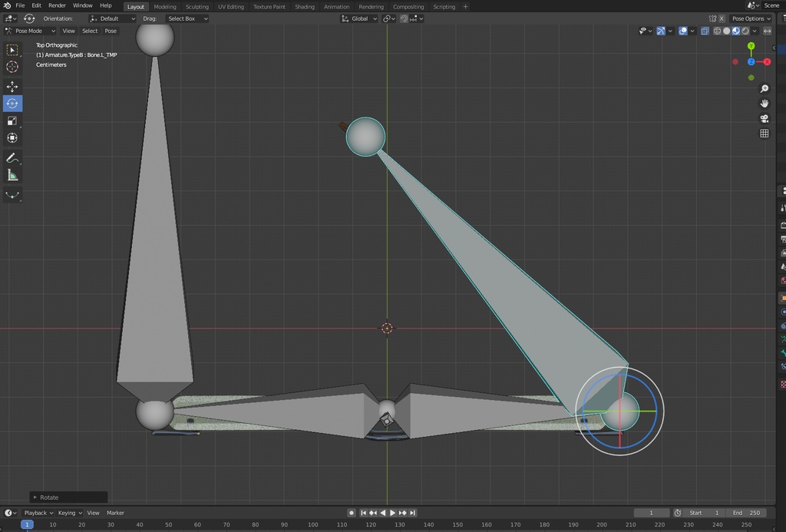Open the Playback dropdown
Screen dimensions: 786x532
(38, 513)
